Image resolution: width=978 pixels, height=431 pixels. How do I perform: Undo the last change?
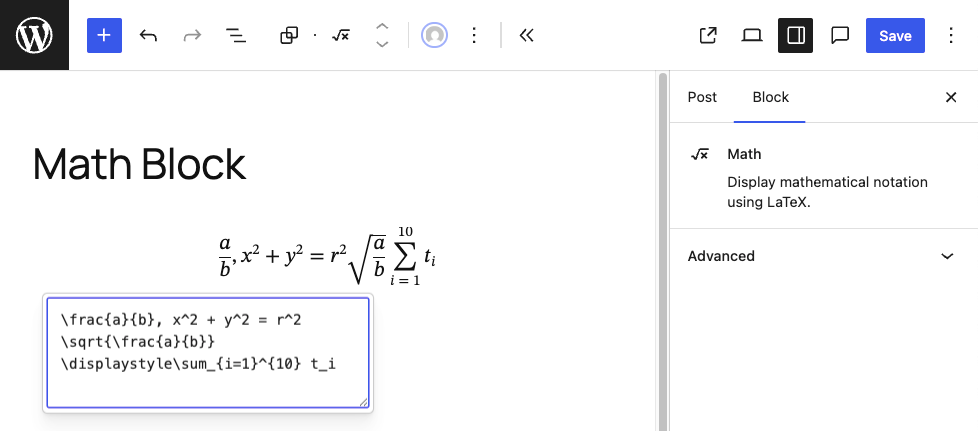click(148, 35)
